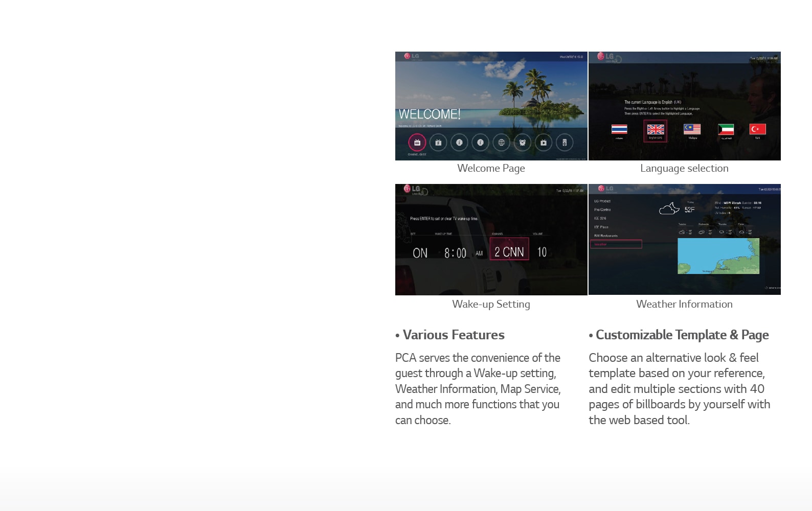
Task: Click the 'PCA serves the convenience' paragraph
Action: [478, 389]
